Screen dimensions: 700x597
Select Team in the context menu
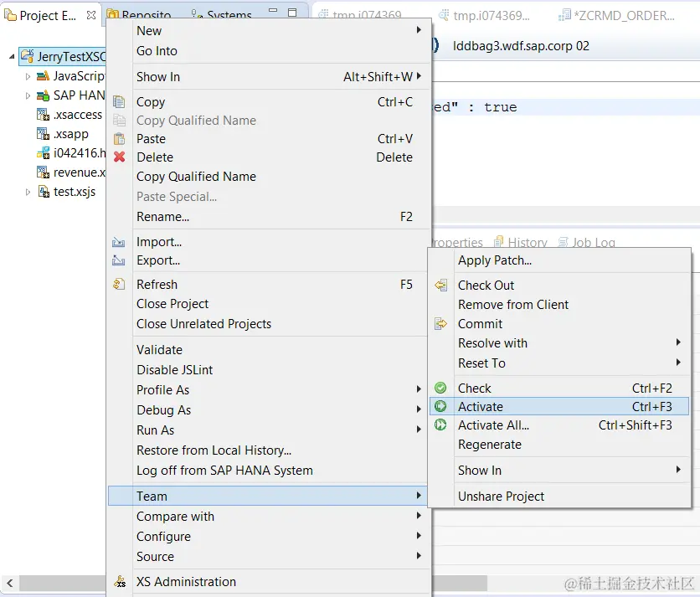tap(269, 496)
